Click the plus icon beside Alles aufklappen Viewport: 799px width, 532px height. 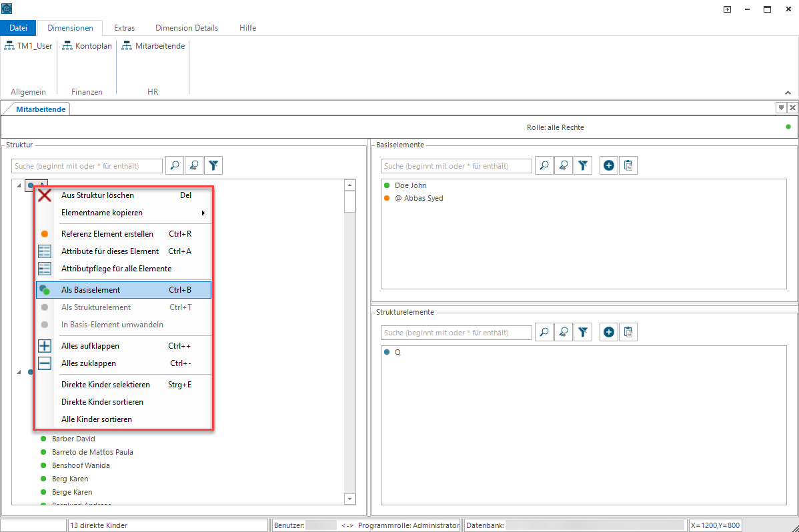[x=44, y=346]
